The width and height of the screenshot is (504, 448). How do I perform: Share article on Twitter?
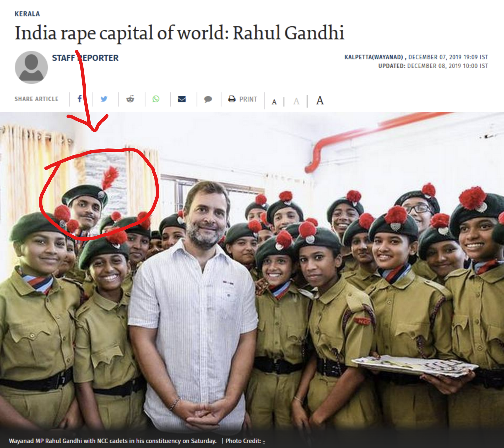click(x=104, y=99)
